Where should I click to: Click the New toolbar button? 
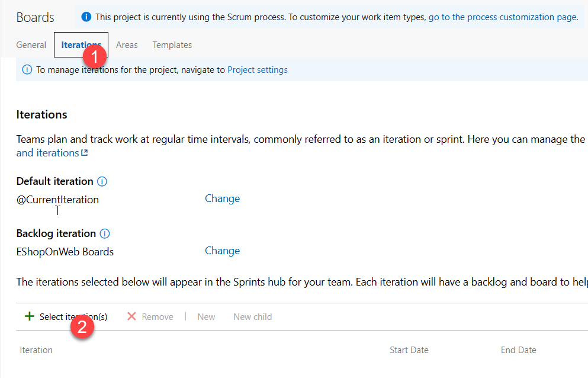point(206,317)
